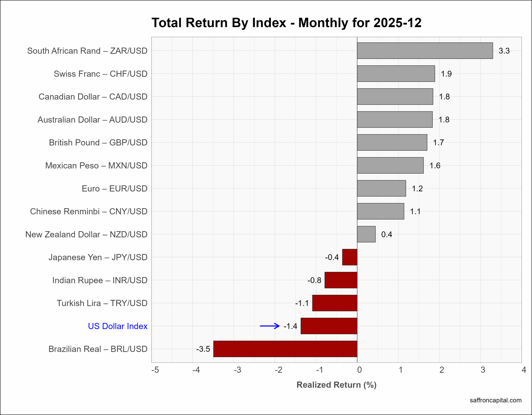The height and width of the screenshot is (415, 532).
Task: Click the South African Rand 3.3 bar
Action: [425, 51]
